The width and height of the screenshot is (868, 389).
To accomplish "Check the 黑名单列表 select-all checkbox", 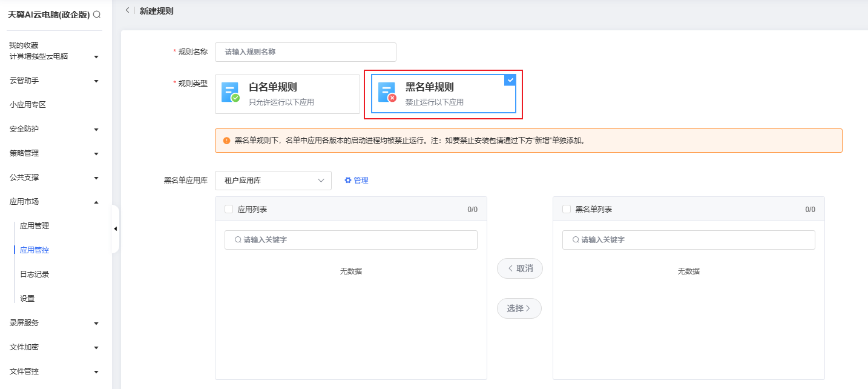I will click(x=567, y=209).
